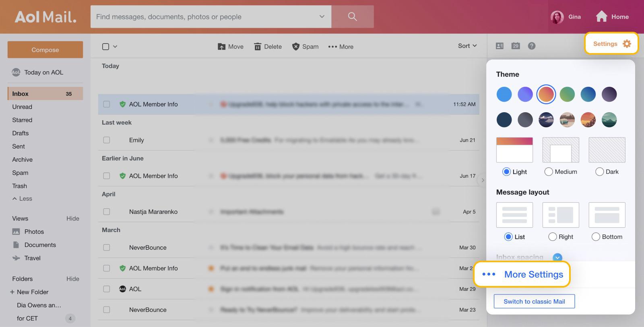The width and height of the screenshot is (644, 327).
Task: Open the More actions ellipsis
Action: pos(332,47)
